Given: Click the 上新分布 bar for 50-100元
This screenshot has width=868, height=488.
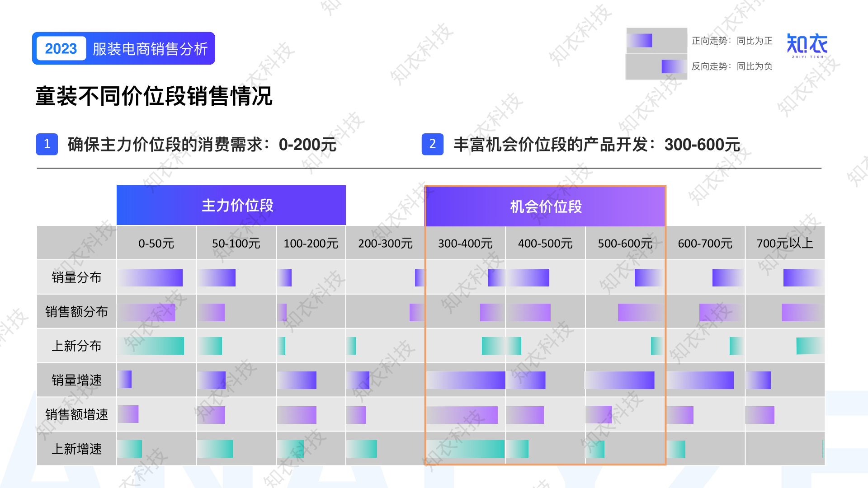Looking at the screenshot, I should tap(210, 346).
